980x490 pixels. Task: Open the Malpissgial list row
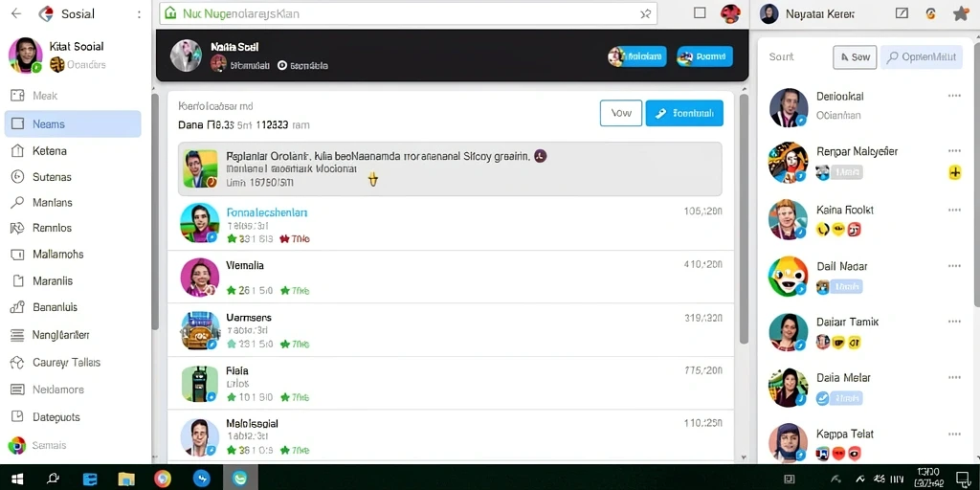(450, 436)
